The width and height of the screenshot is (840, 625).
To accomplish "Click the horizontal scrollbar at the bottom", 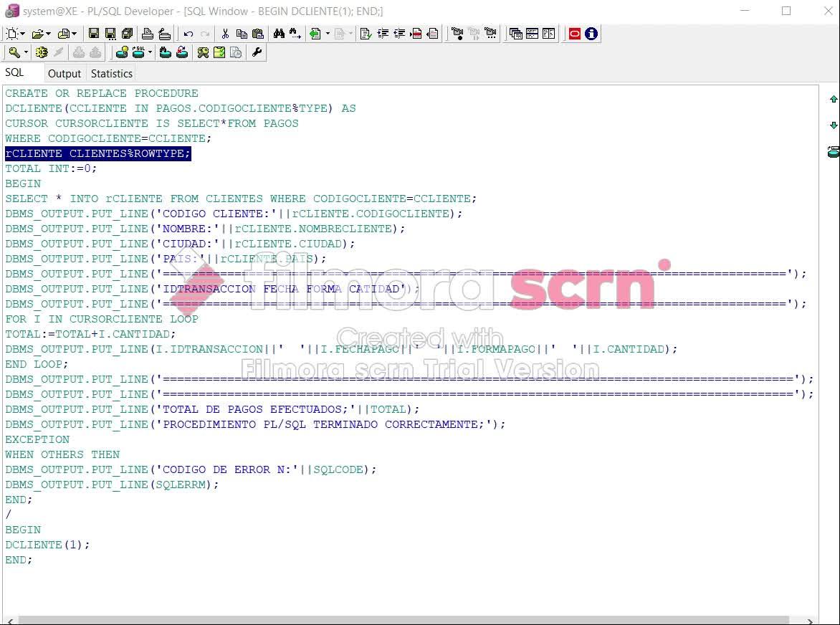I will point(404,620).
